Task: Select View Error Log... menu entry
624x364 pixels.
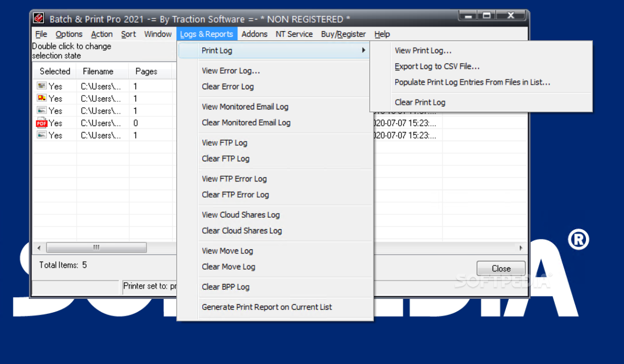Action: (231, 71)
